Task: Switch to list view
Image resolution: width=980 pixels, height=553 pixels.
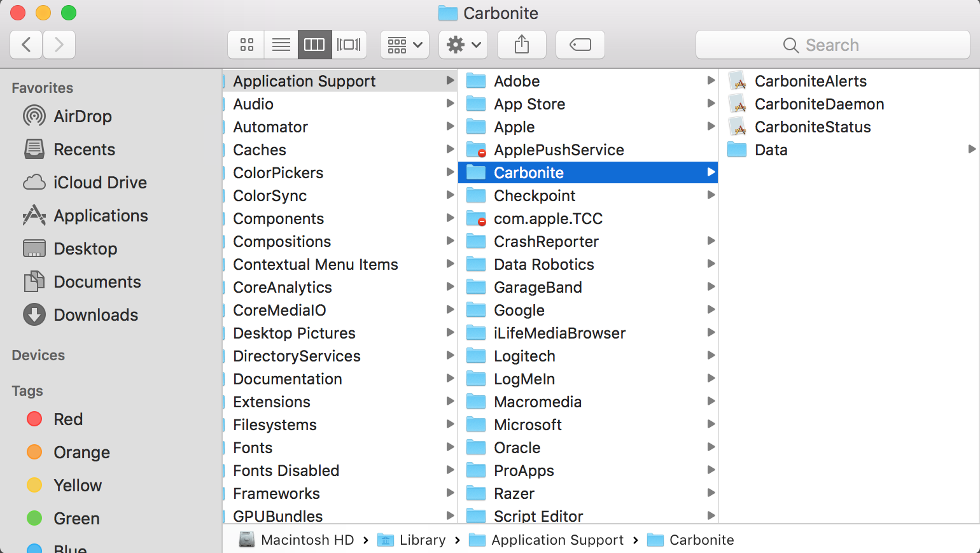Action: (x=281, y=45)
